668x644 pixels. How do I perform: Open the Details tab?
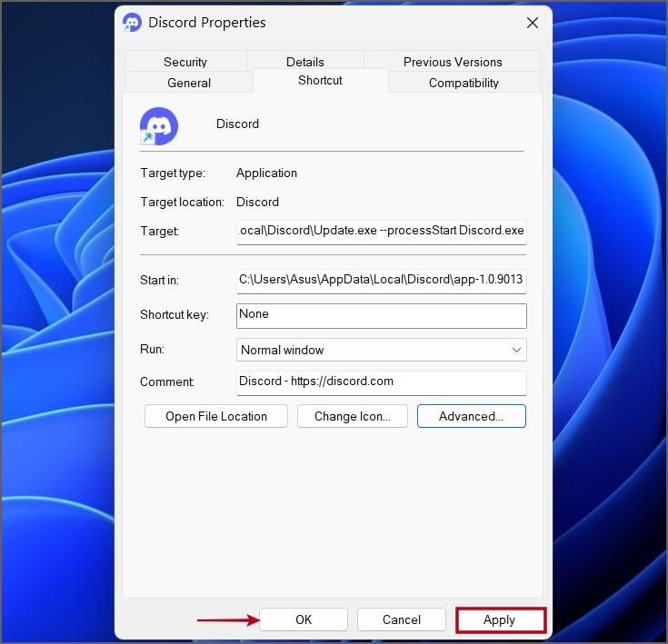click(305, 62)
